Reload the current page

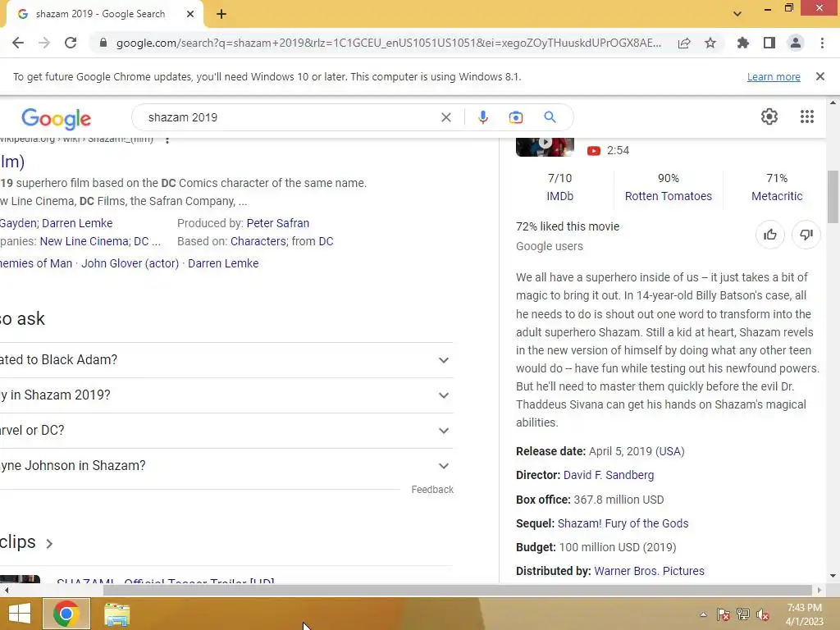pyautogui.click(x=71, y=43)
